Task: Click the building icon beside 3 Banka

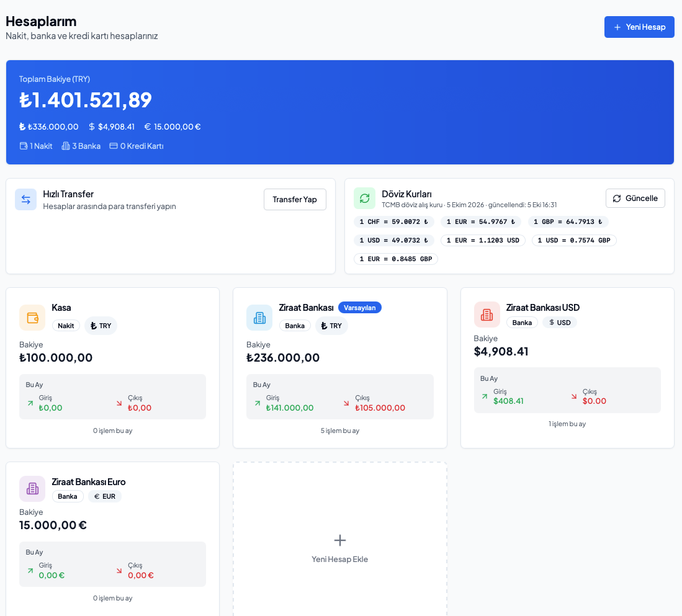Action: coord(66,146)
